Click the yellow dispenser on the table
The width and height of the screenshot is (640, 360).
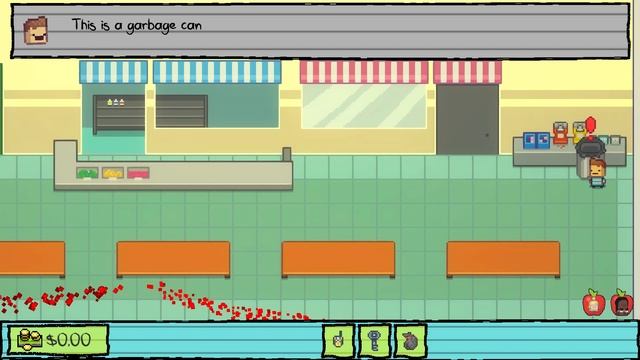click(579, 132)
